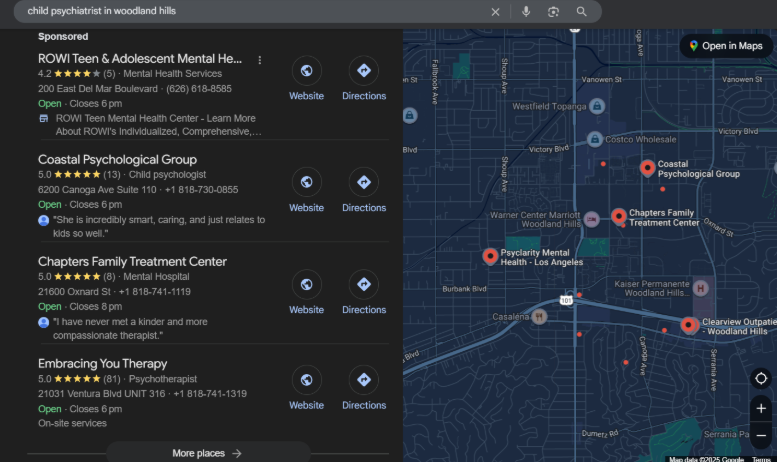Open Chapters Family Treatment Center listing title
Screen dimensions: 777x462
tap(132, 262)
